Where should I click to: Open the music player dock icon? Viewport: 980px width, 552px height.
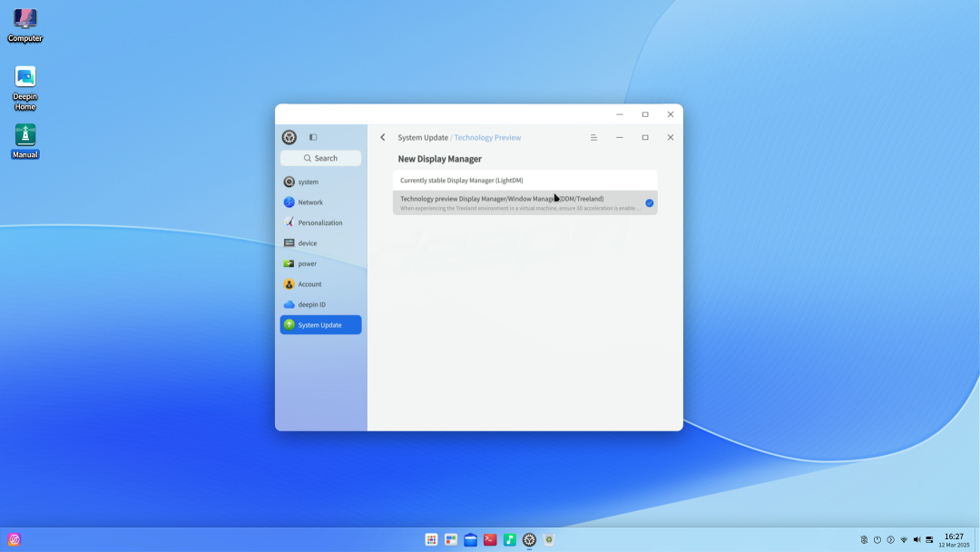click(x=509, y=539)
